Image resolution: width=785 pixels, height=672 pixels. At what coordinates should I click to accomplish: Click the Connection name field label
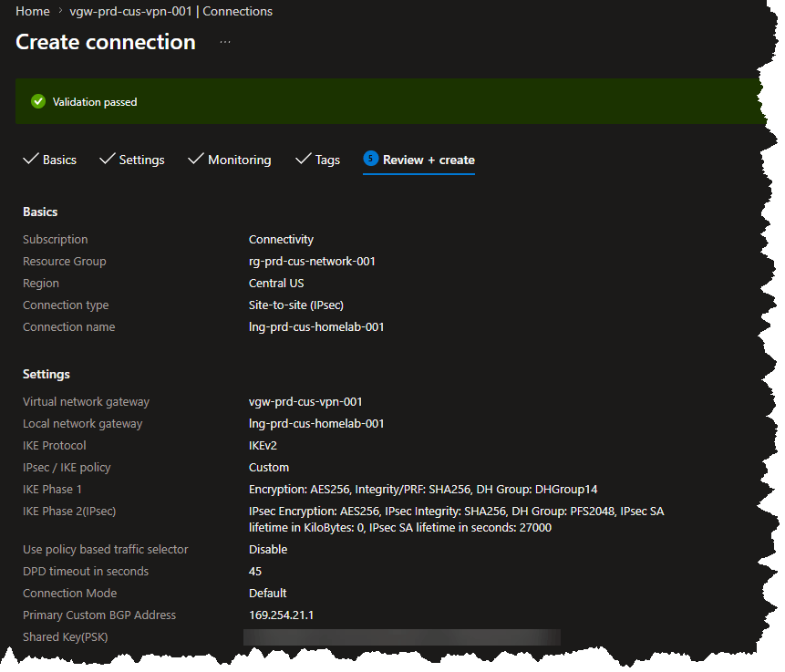(x=68, y=327)
